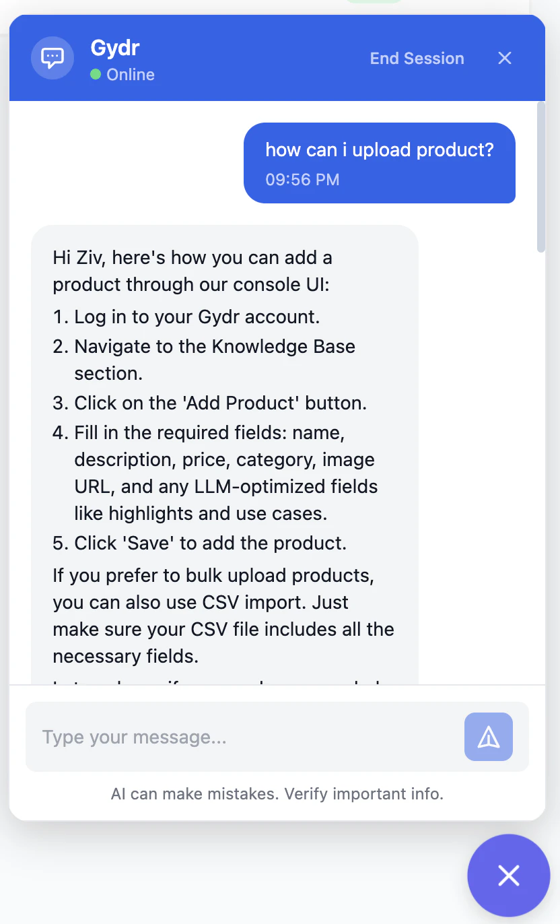Click the chat bubble avatar icon
This screenshot has width=560, height=924.
53,58
